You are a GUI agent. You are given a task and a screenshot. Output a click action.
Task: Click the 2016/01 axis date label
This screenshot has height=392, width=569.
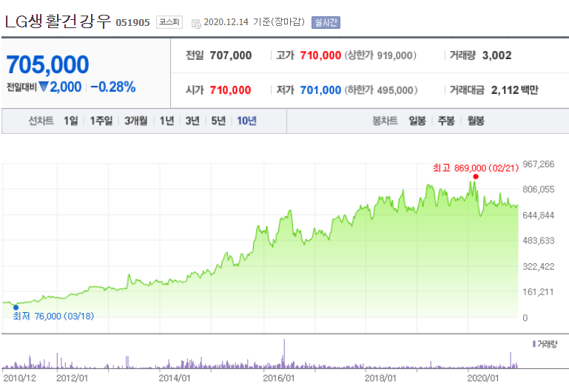coord(279,378)
